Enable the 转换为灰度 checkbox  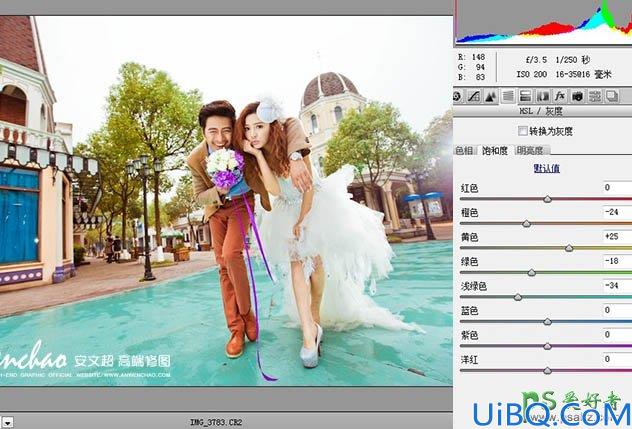coord(522,131)
